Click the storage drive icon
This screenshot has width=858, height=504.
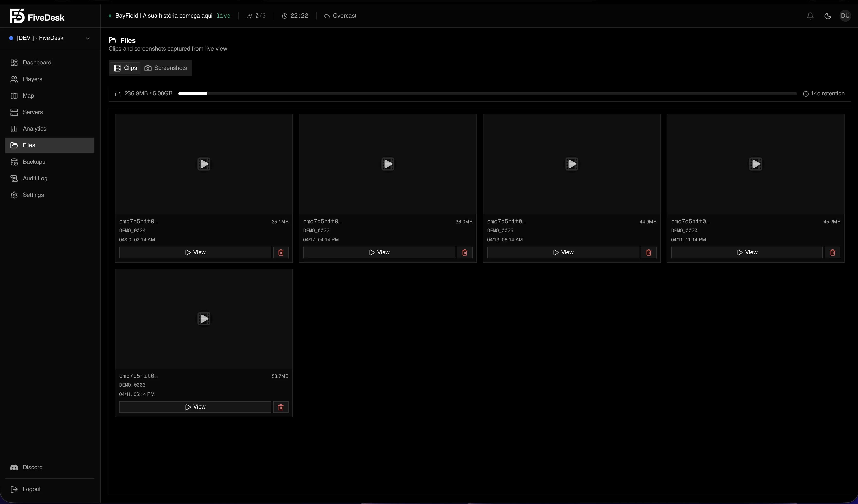118,94
